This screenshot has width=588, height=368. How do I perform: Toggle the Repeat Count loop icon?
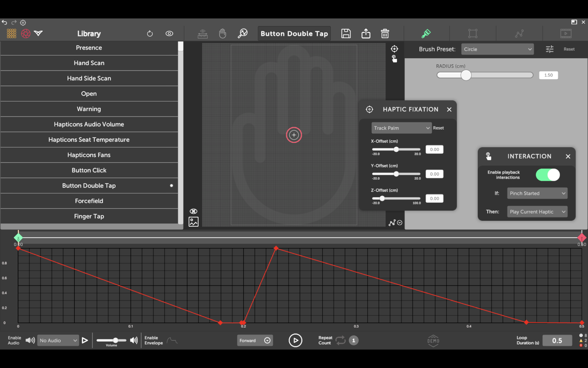(x=341, y=340)
